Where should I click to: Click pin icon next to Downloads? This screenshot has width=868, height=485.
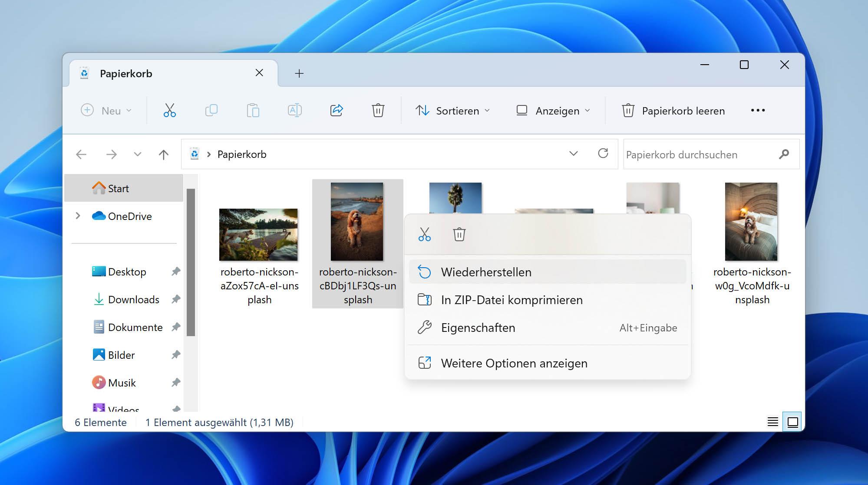(x=176, y=299)
